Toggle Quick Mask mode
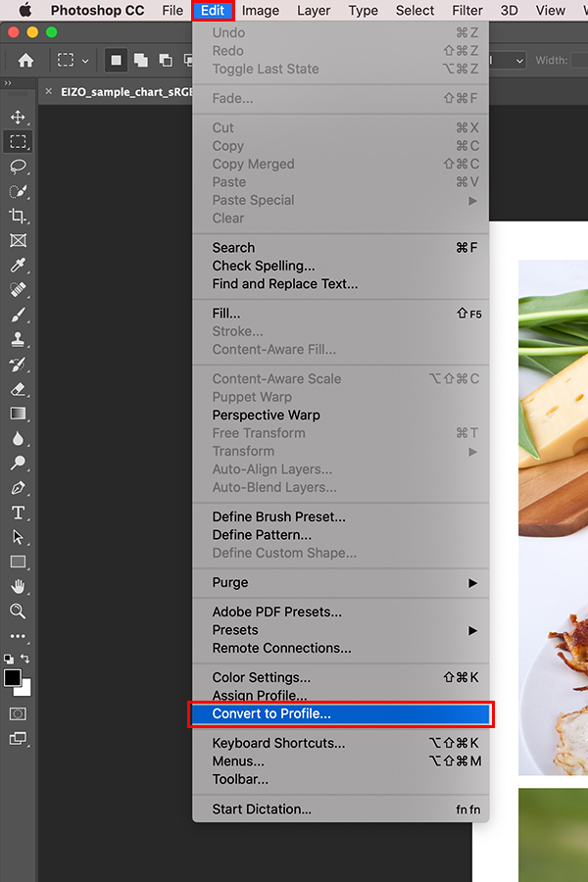This screenshot has height=882, width=588. pos(18,713)
